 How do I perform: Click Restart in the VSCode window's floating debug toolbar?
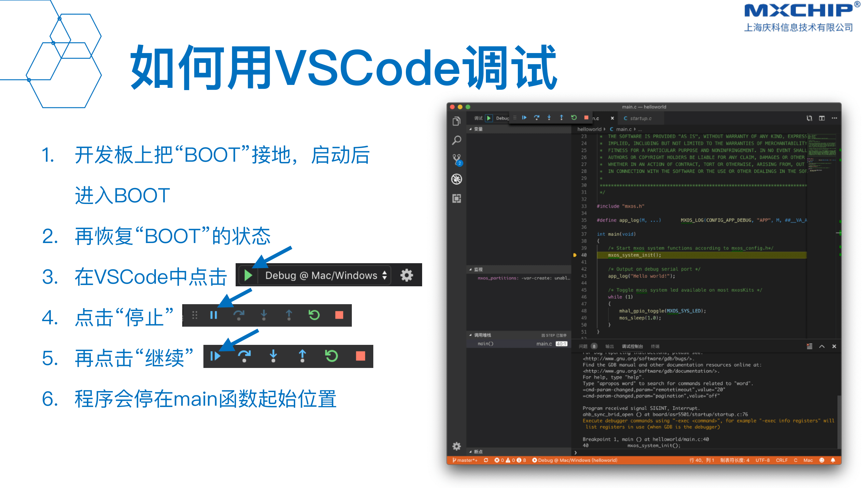coord(574,117)
